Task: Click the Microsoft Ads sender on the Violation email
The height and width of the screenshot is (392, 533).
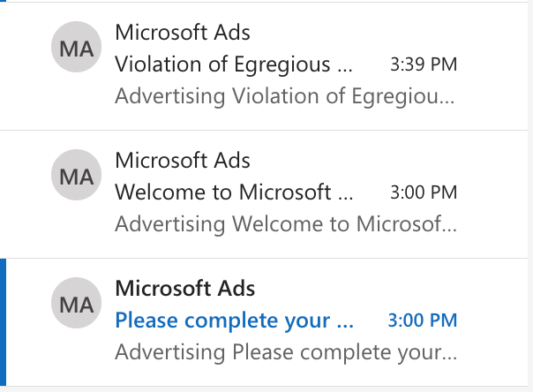Action: (183, 33)
